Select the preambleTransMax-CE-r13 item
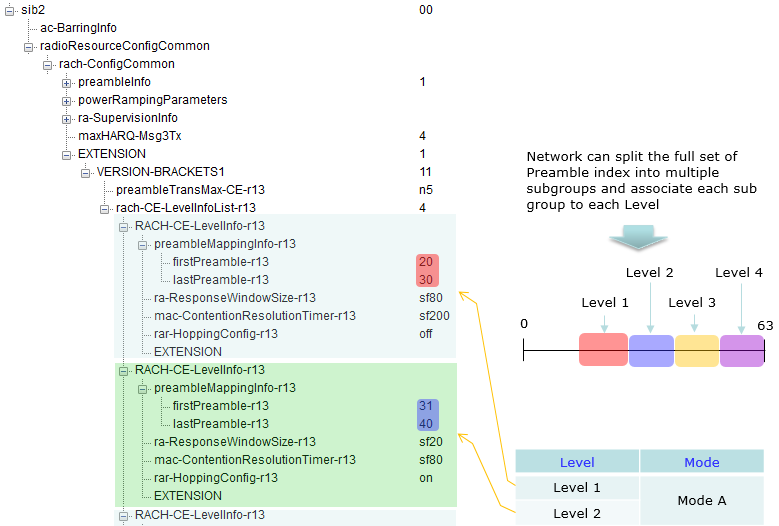This screenshot has width=779, height=526. click(x=190, y=190)
